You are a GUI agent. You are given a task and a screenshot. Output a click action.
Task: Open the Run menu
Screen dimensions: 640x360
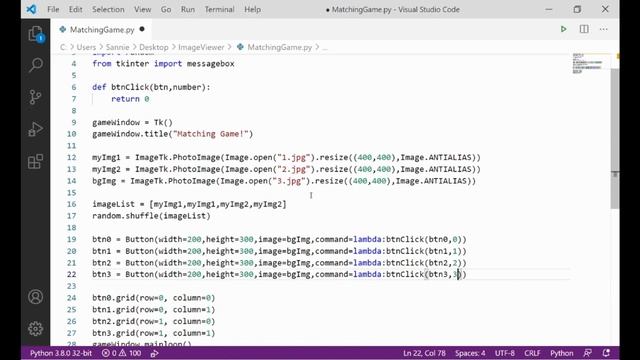click(x=188, y=9)
